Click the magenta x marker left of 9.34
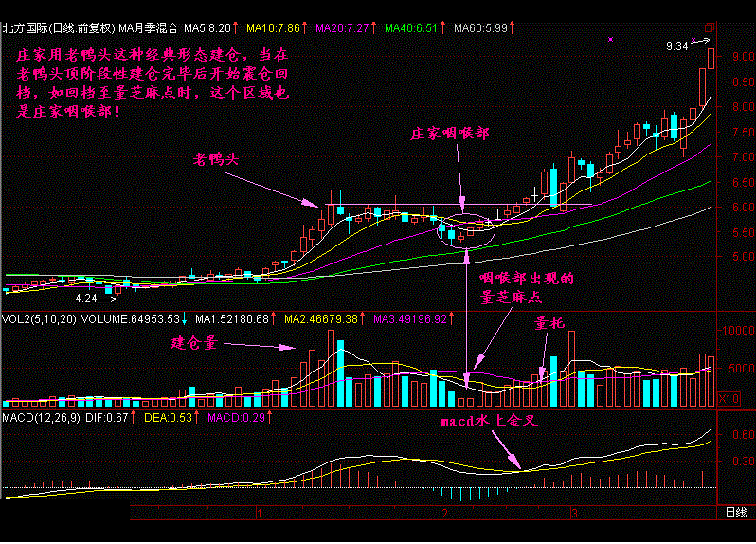Screen dimensions: 756x544 click(x=610, y=39)
